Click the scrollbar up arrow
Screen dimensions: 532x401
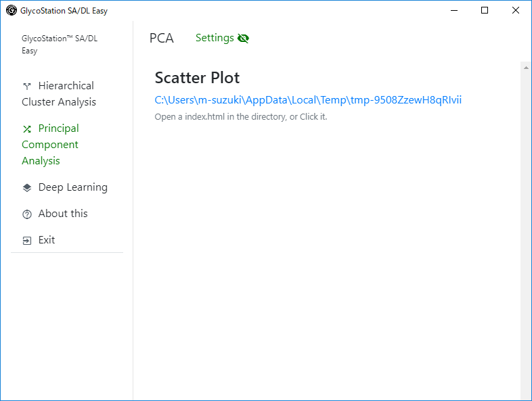click(x=526, y=68)
